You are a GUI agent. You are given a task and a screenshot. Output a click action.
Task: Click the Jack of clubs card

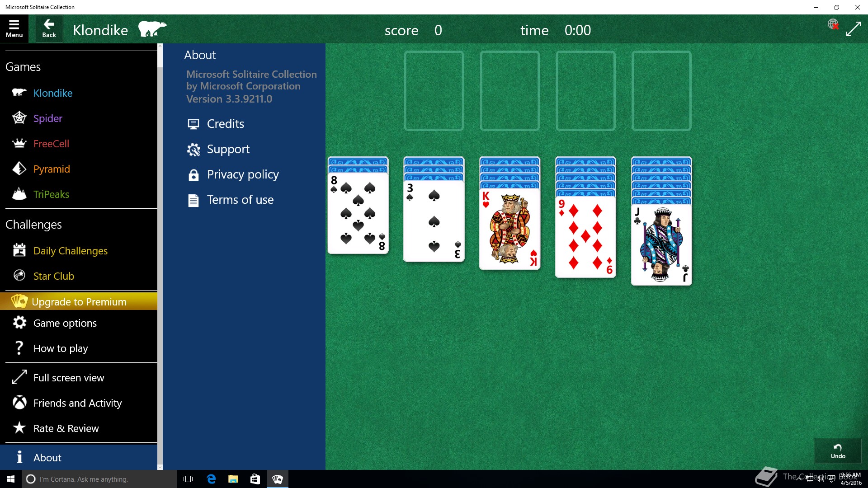(661, 245)
